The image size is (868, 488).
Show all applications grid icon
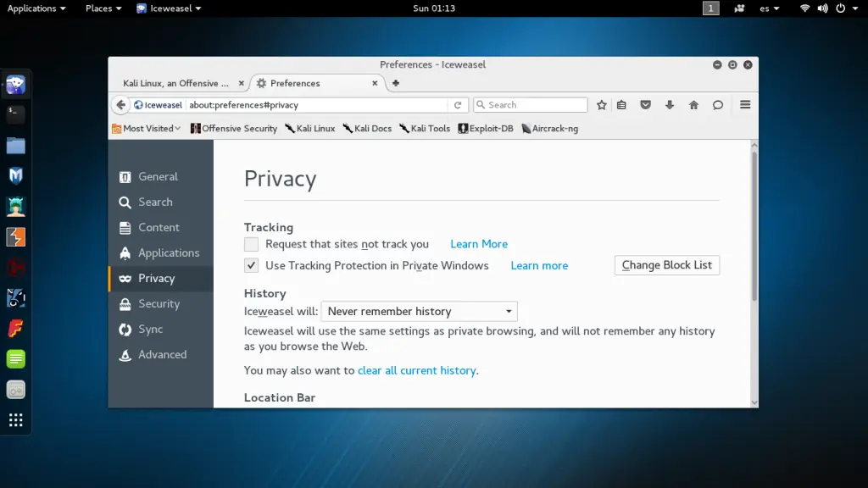15,420
